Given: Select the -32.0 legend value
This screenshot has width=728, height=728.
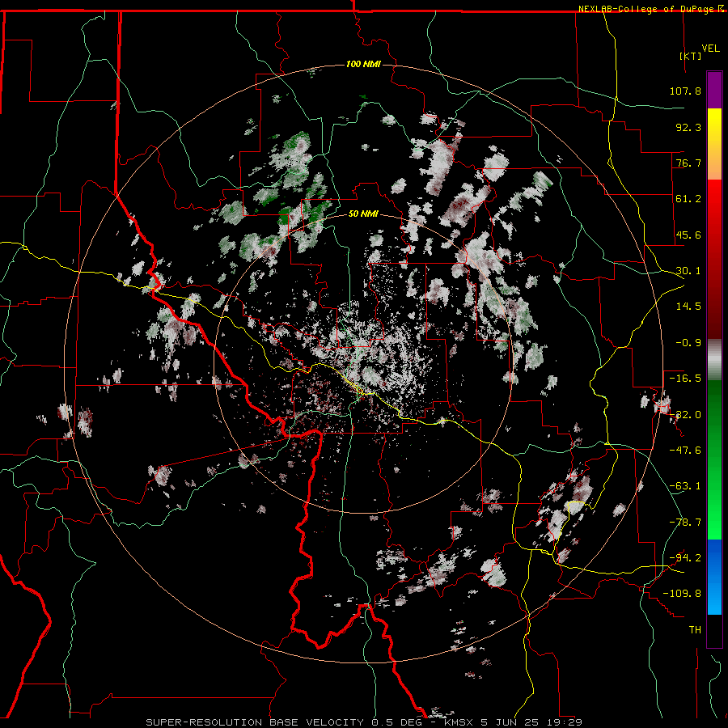Looking at the screenshot, I should click(x=685, y=415).
